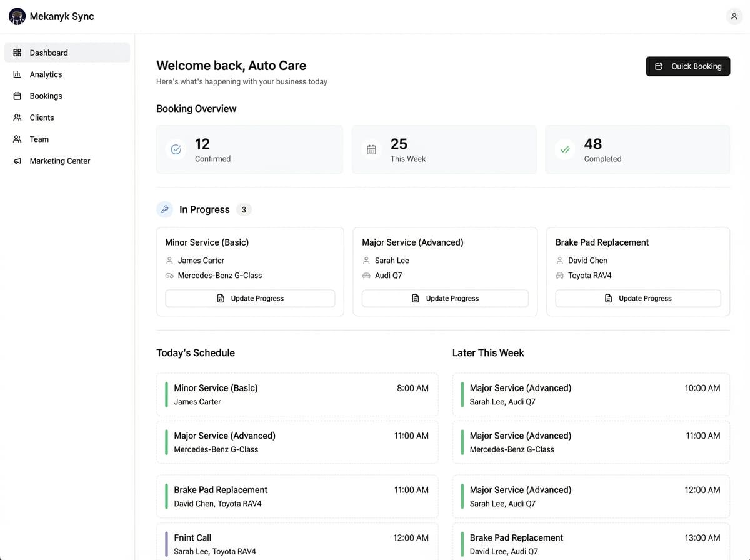750x560 pixels.
Task: Click the Clients people icon in sidebar
Action: pos(18,117)
